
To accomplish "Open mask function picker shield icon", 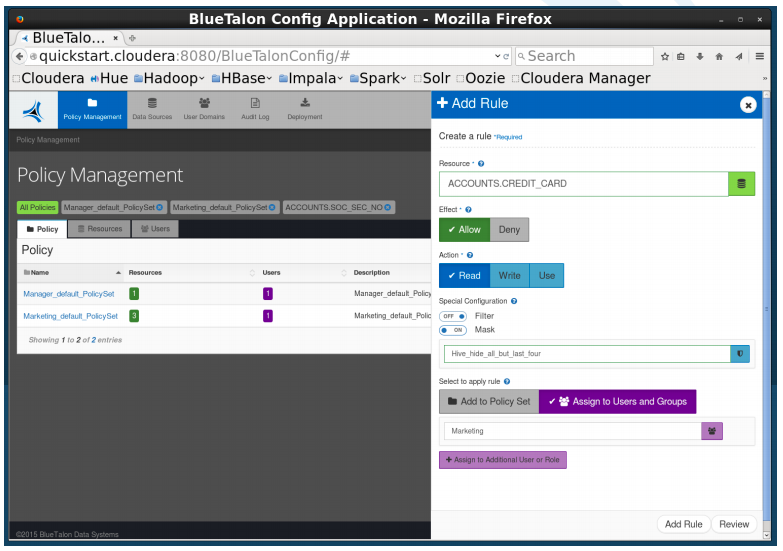I will 740,354.
